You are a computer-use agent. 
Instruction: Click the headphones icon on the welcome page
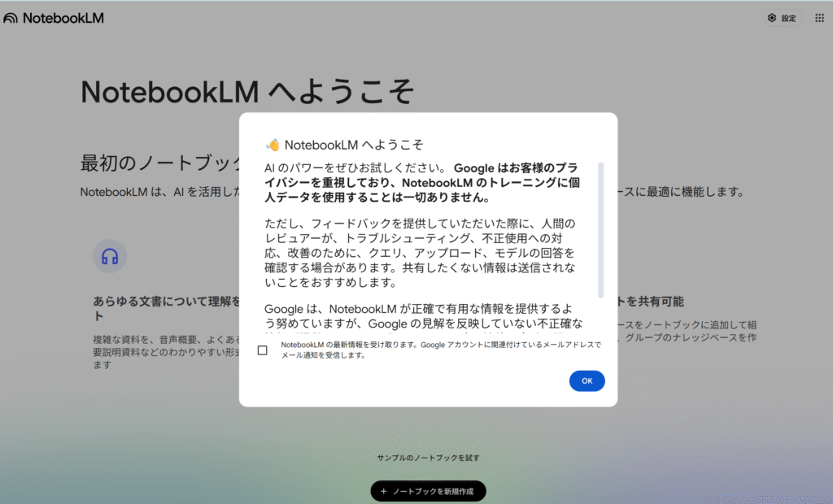(110, 257)
